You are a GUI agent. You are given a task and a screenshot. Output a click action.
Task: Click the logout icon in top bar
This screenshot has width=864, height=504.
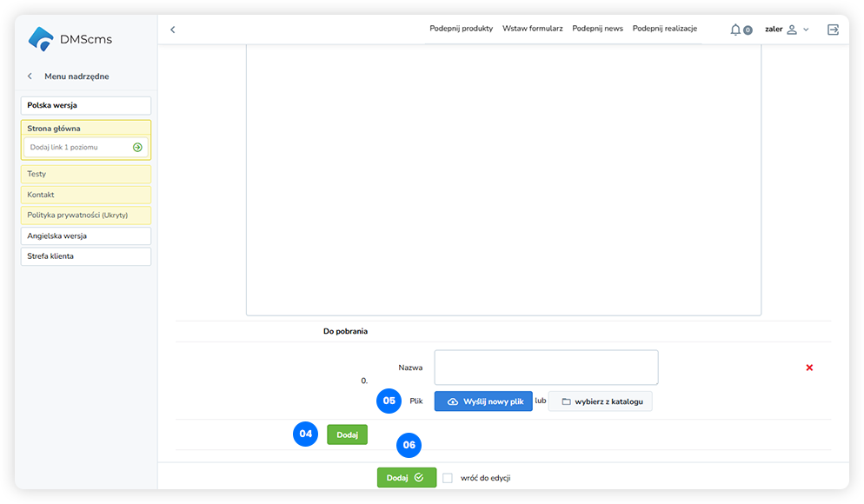point(833,30)
